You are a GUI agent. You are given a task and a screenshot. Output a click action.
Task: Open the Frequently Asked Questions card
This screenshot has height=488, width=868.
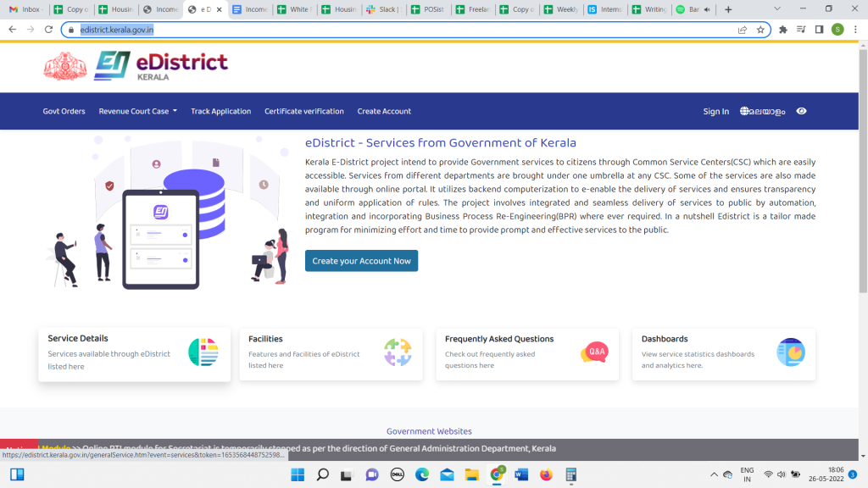527,354
